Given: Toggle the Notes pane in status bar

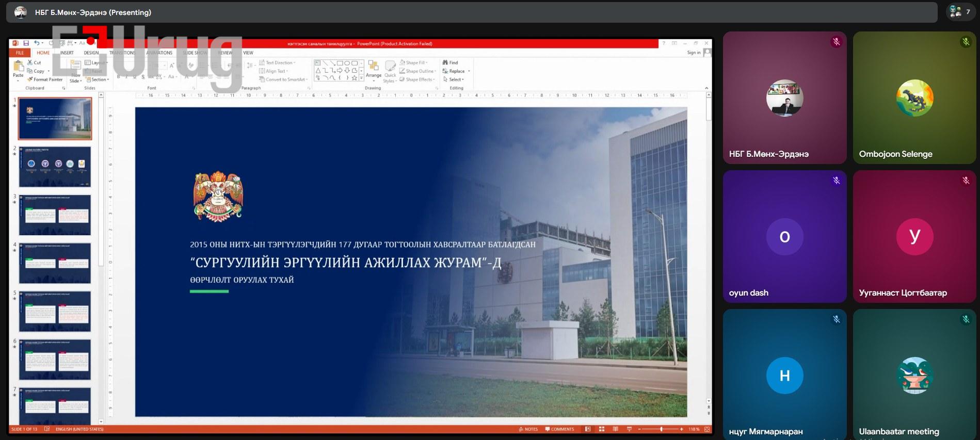Looking at the screenshot, I should [x=528, y=429].
